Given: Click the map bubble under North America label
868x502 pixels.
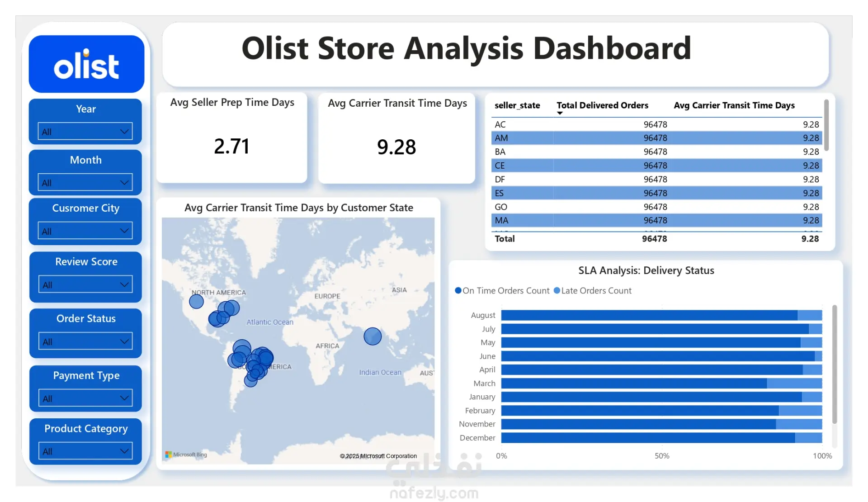Looking at the screenshot, I should pos(196,301).
